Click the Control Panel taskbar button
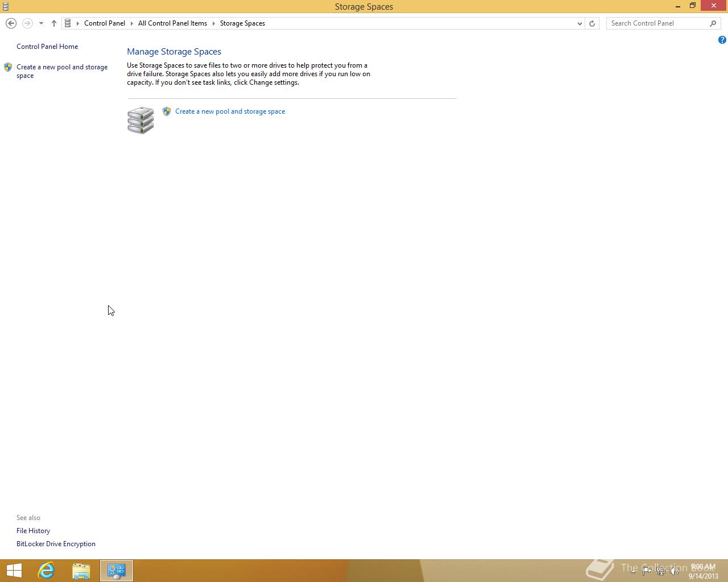 117,571
